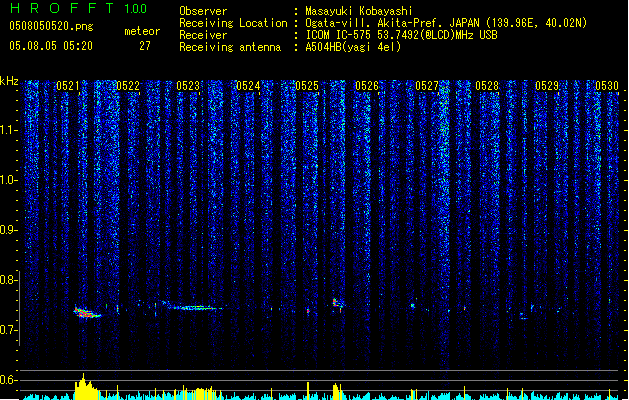
Task: Click the 0527 time marker
Action: [427, 86]
